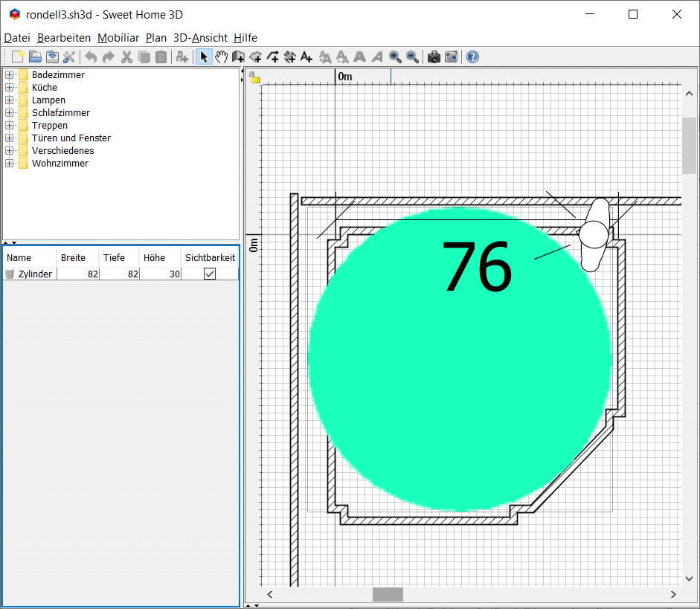Click the Höhe column header
The width and height of the screenshot is (700, 609).
(154, 258)
